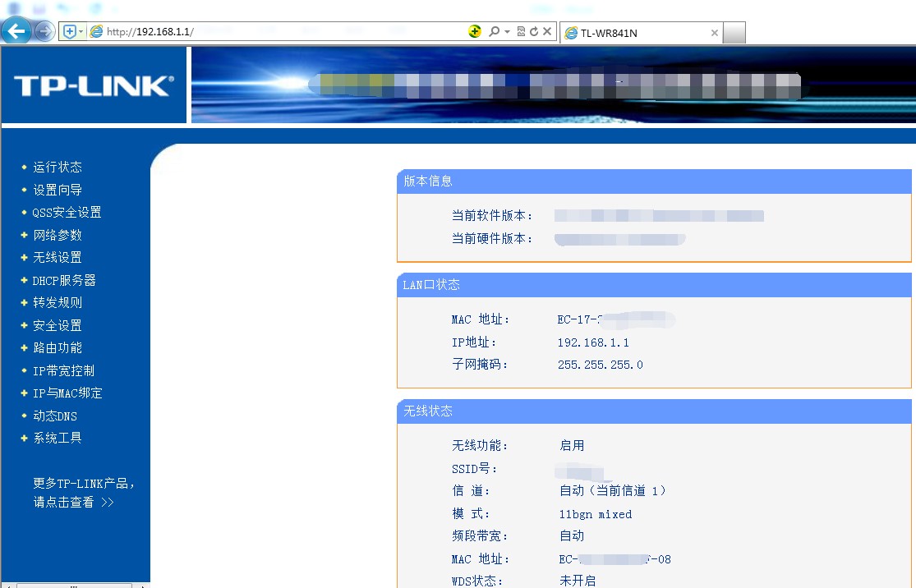Expand the DHCP服务器 menu
Image resolution: width=916 pixels, height=588 pixels.
pos(64,280)
